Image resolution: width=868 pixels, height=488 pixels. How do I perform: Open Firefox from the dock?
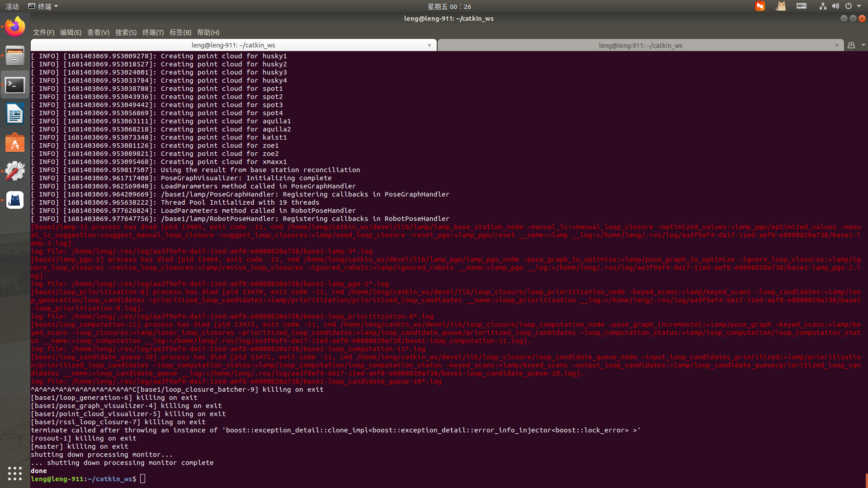click(15, 26)
